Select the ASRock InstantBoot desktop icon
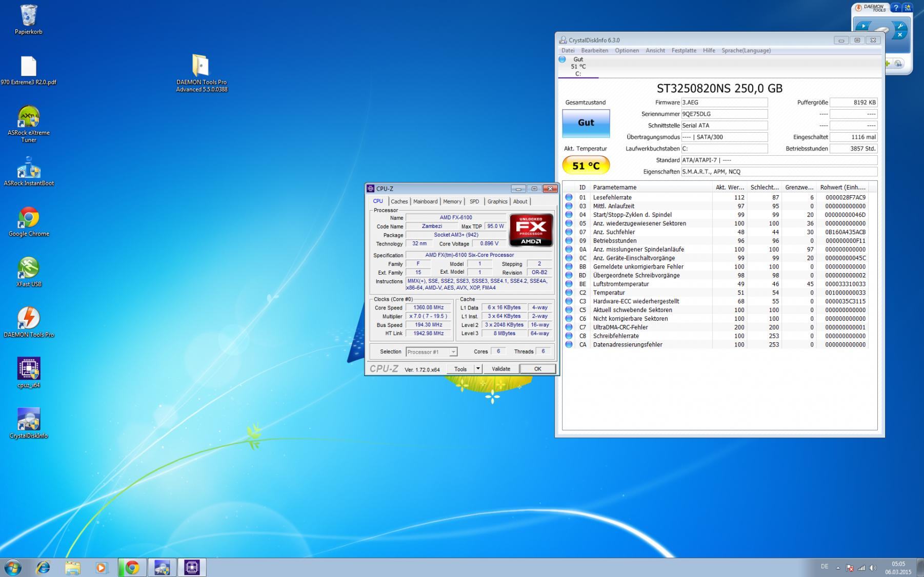This screenshot has width=924, height=577. 29,168
